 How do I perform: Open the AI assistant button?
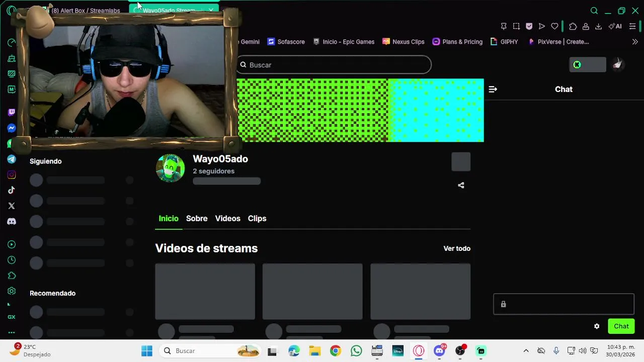[615, 26]
